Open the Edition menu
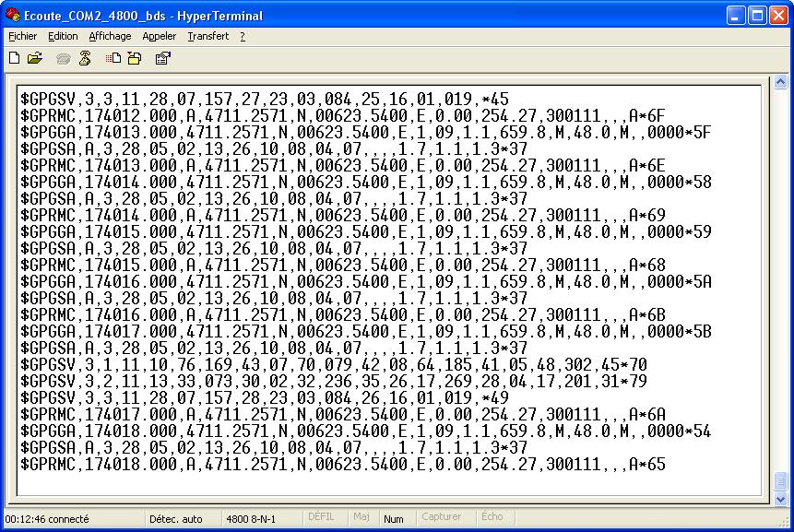This screenshot has width=794, height=532. coord(63,36)
